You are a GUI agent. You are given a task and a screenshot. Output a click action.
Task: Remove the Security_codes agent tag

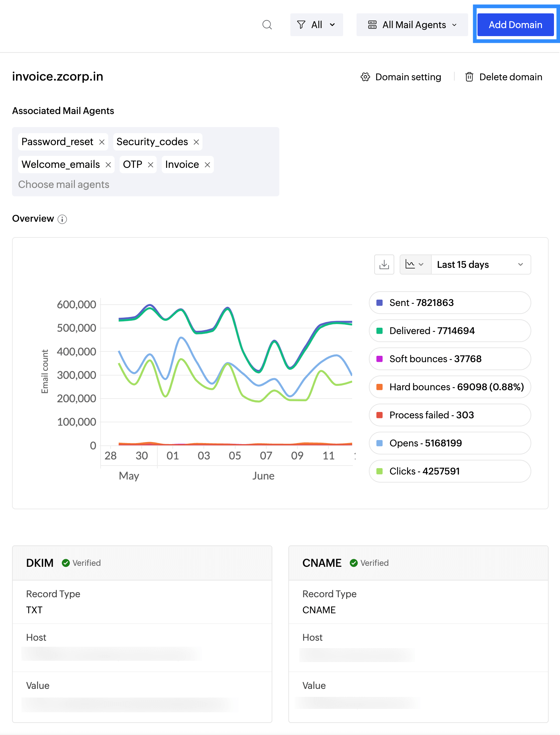196,142
